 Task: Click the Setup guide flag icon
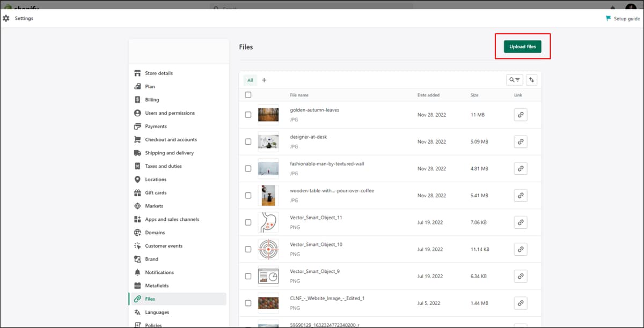pos(608,18)
